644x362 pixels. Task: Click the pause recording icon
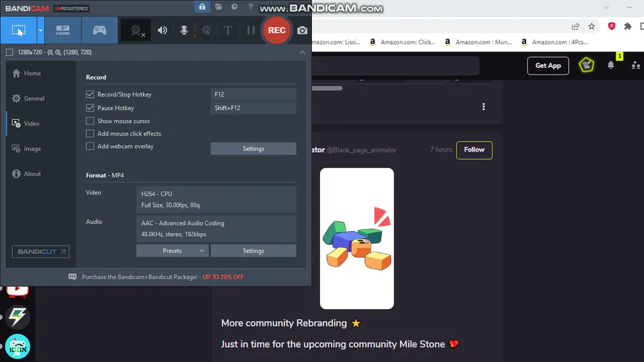point(251,30)
